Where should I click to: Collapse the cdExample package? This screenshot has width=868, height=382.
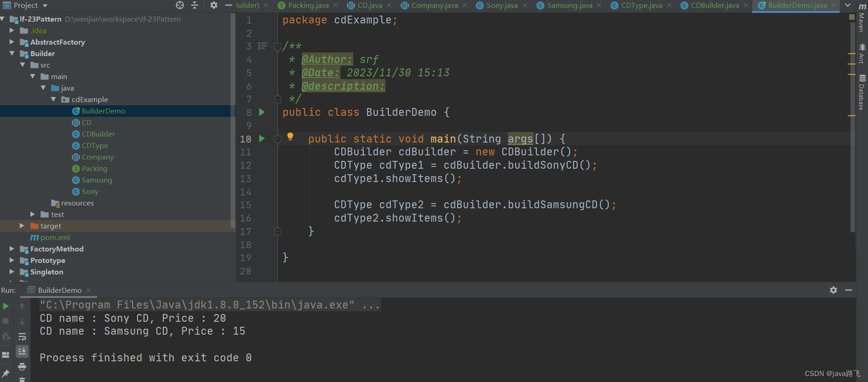click(54, 99)
